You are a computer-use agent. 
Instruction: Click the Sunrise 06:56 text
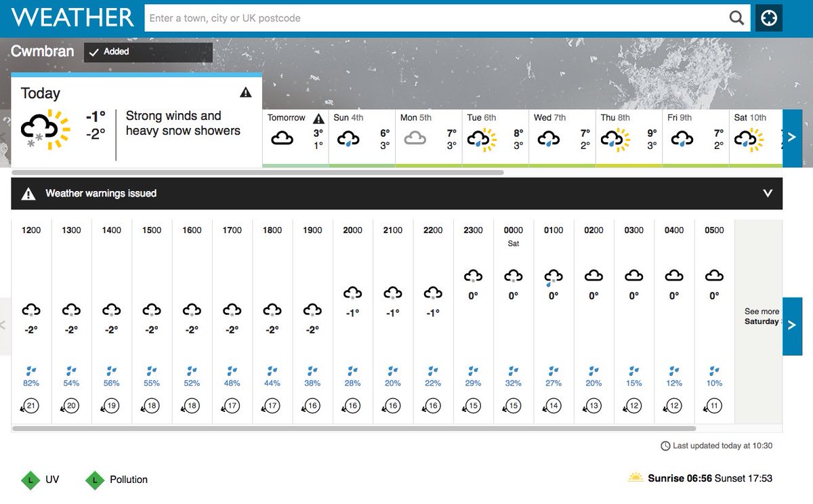pyautogui.click(x=680, y=478)
